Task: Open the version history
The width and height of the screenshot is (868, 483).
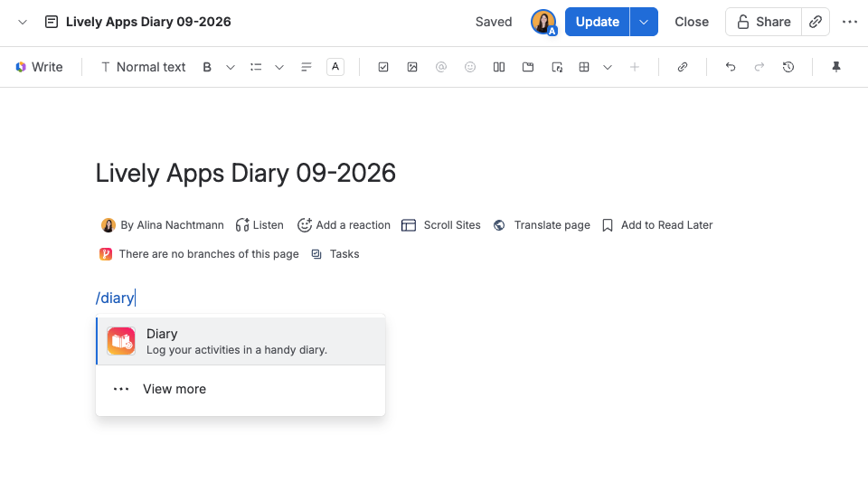Action: coord(788,67)
